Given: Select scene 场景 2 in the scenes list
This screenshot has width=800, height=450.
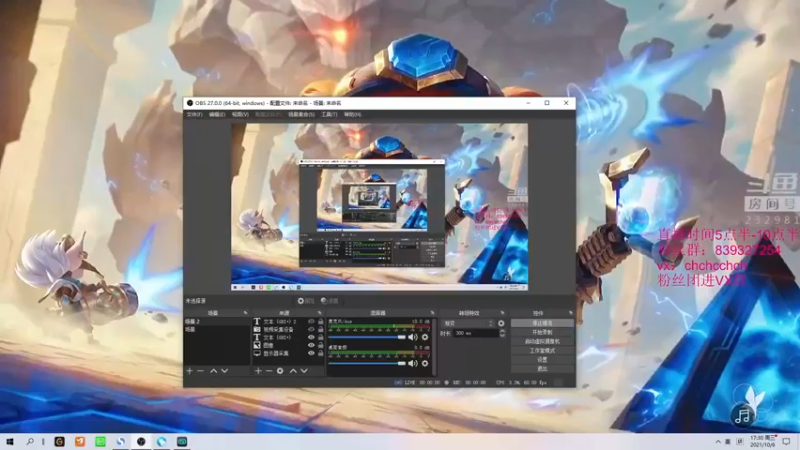Looking at the screenshot, I should [217, 322].
